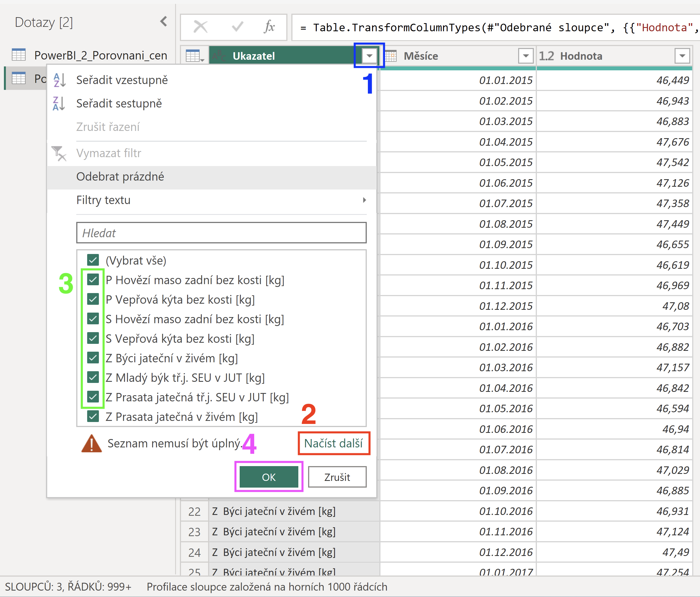This screenshot has height=597, width=700.
Task: Expand the Filtry textu submenu
Action: tap(211, 200)
